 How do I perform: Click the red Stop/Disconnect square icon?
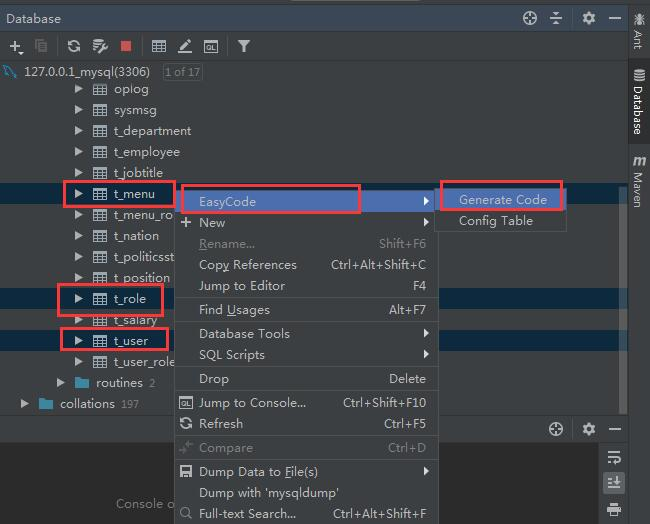[x=126, y=46]
